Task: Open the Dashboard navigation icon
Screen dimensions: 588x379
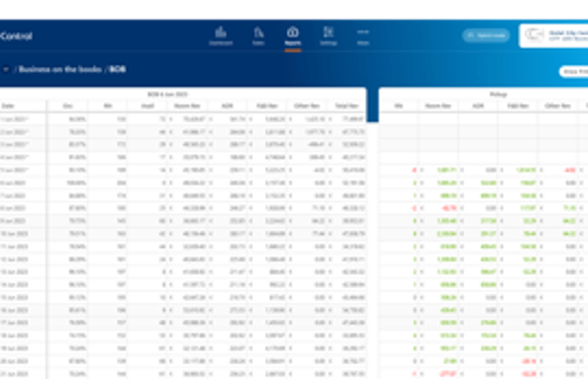Action: [x=220, y=36]
